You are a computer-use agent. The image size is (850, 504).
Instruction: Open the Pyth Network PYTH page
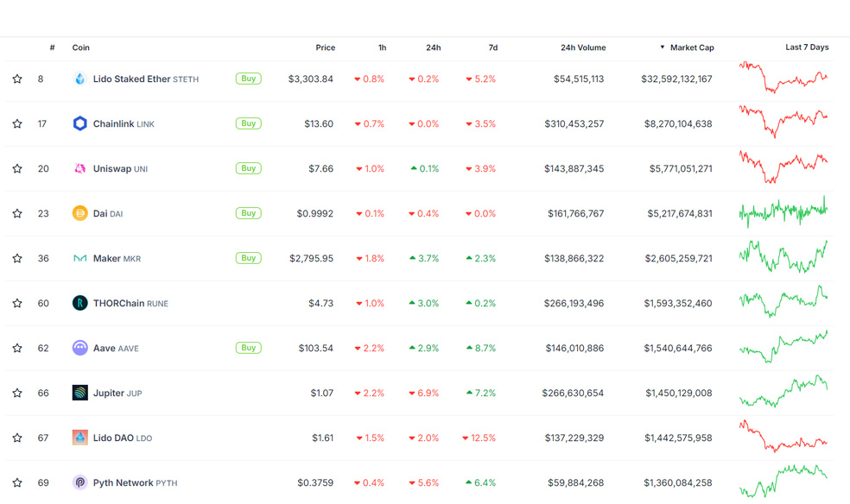pyautogui.click(x=135, y=483)
